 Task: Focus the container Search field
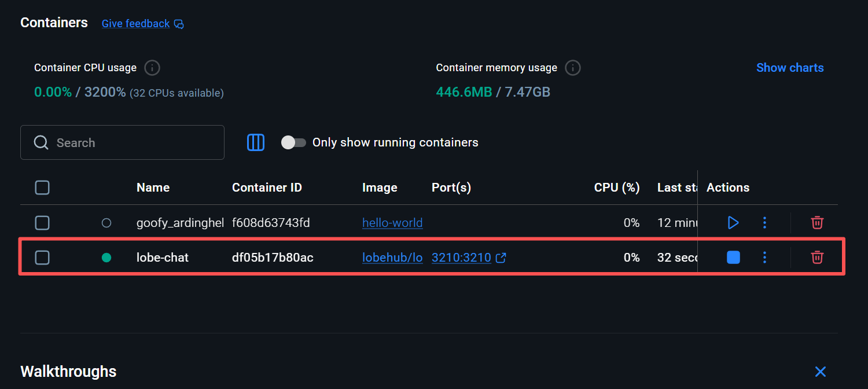coord(122,142)
